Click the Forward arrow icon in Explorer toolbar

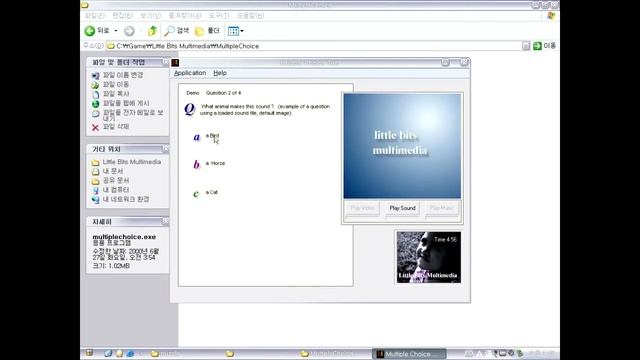(129, 31)
